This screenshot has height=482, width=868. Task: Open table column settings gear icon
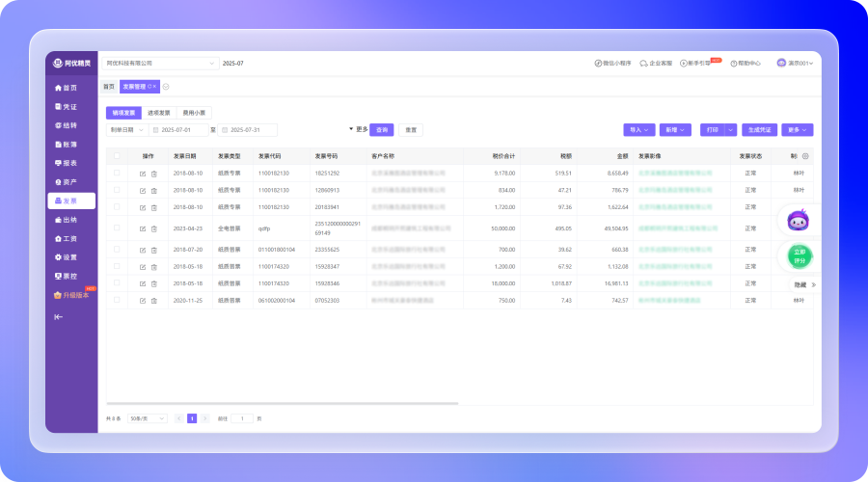click(806, 156)
